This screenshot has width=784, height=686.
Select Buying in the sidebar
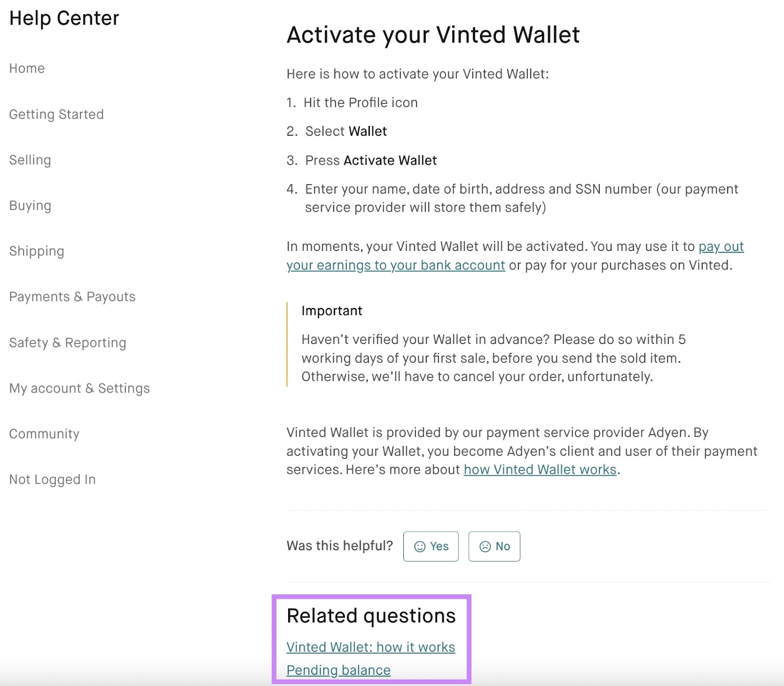point(30,205)
